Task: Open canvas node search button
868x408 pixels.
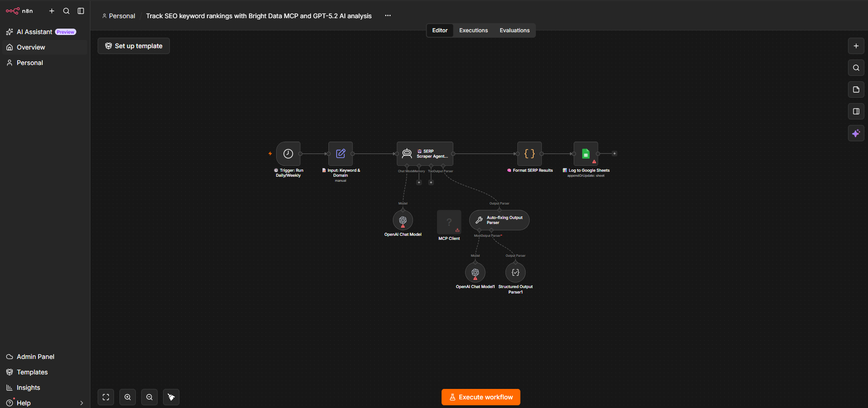Action: [x=856, y=68]
